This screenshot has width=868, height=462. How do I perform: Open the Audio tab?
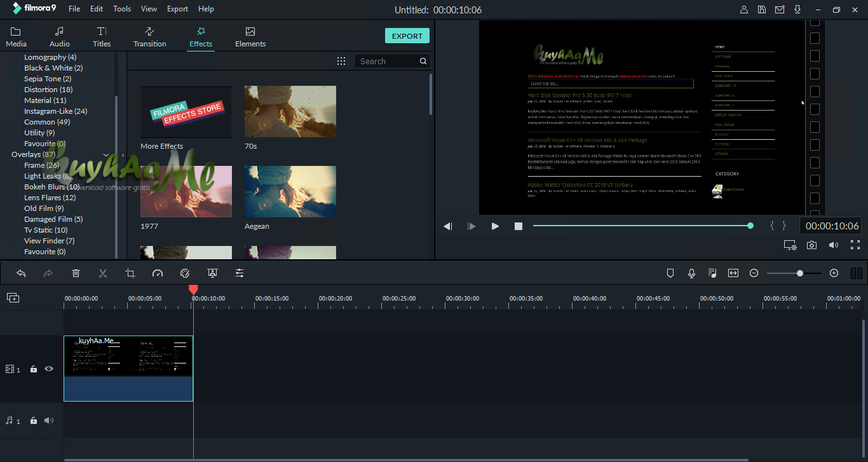coord(60,37)
